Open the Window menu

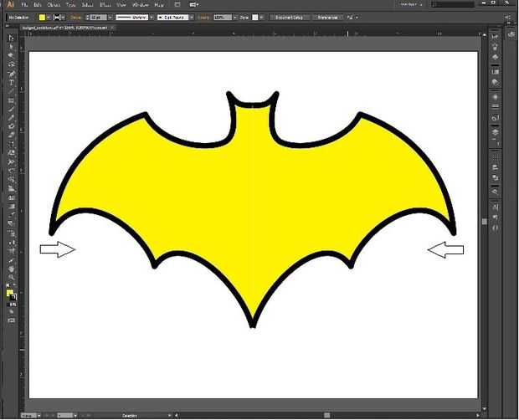pos(141,5)
